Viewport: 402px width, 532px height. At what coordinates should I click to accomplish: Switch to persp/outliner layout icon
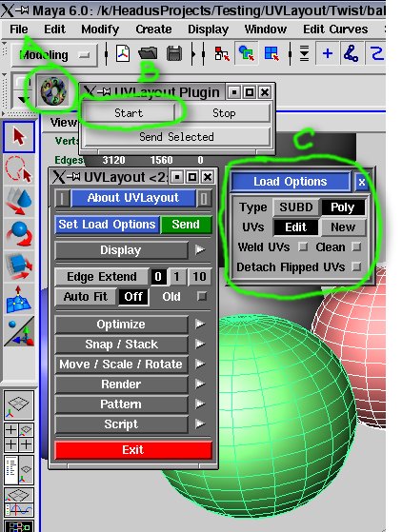click(x=19, y=469)
